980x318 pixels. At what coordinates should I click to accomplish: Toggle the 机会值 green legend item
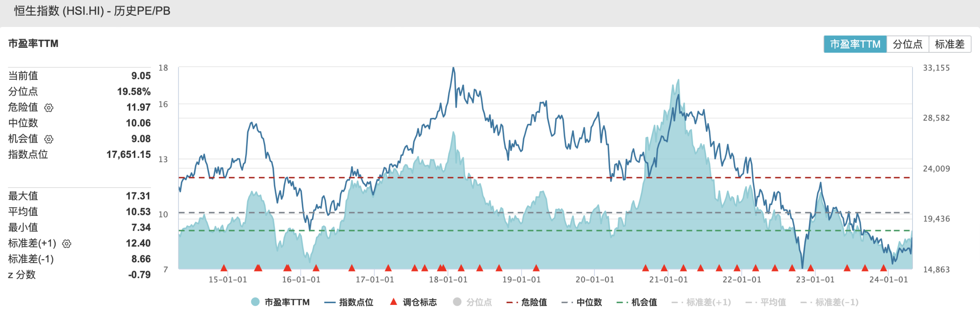pyautogui.click(x=644, y=302)
